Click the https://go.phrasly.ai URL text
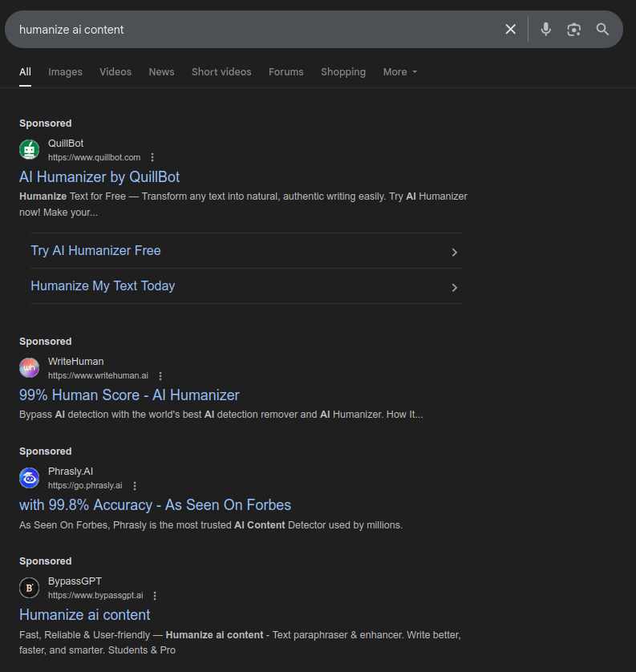The width and height of the screenshot is (636, 672). tap(85, 486)
